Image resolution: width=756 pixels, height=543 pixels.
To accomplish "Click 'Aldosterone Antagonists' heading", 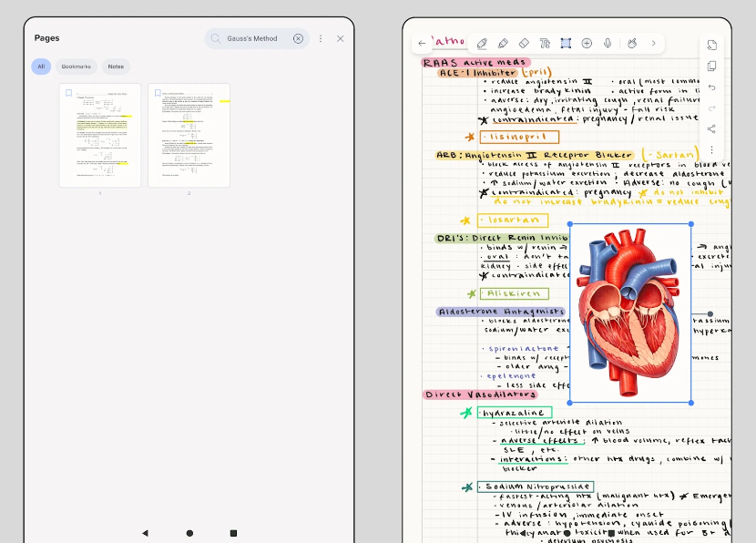I will coord(500,312).
